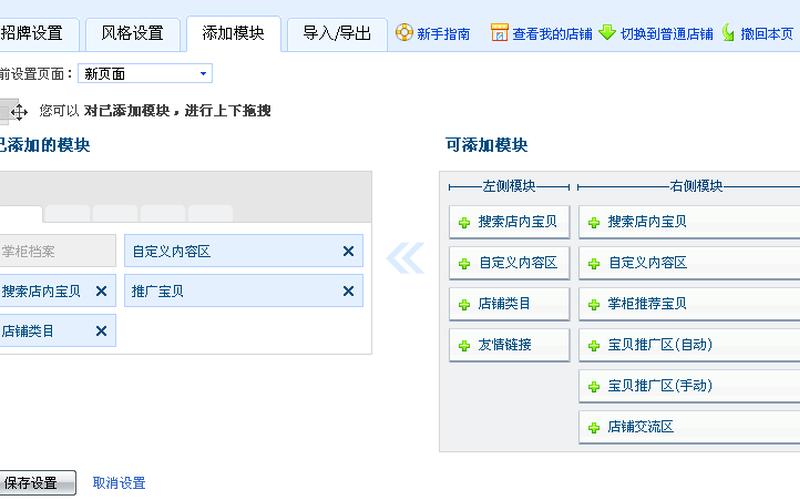Click the 店铺类目 available module label
Viewport: 800px width, 500px height.
click(x=504, y=304)
